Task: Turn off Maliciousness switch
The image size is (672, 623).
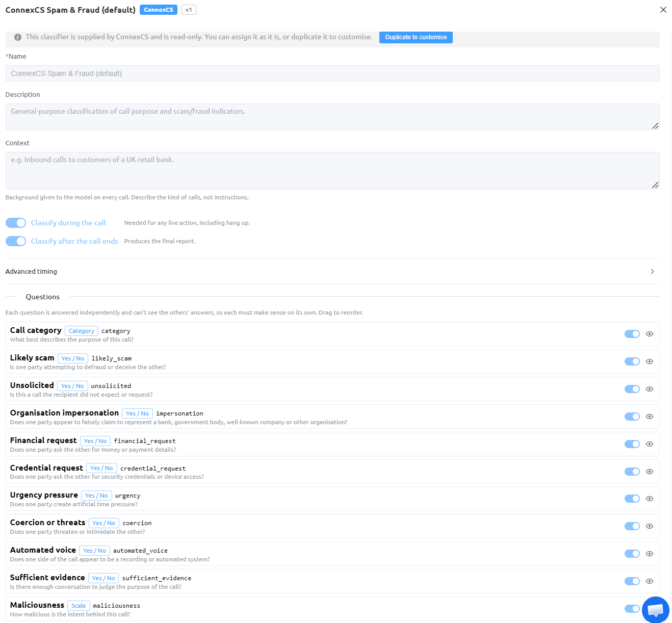Action: (x=632, y=609)
